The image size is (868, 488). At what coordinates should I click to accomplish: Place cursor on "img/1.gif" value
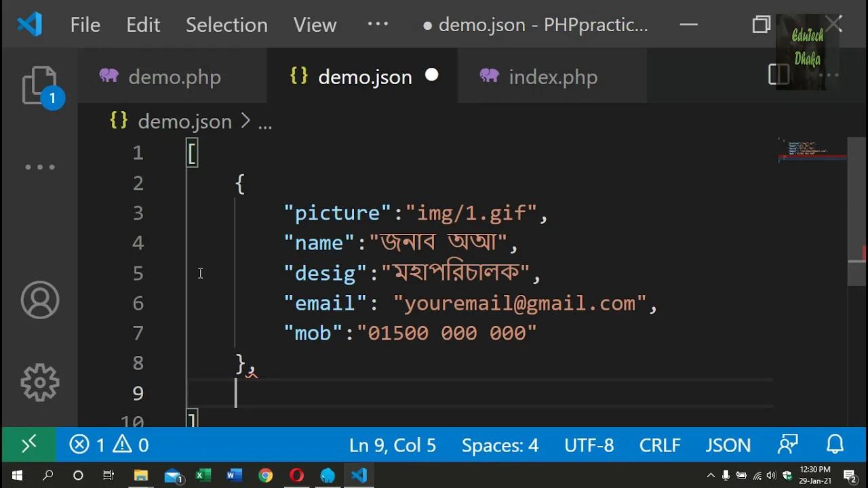click(471, 213)
